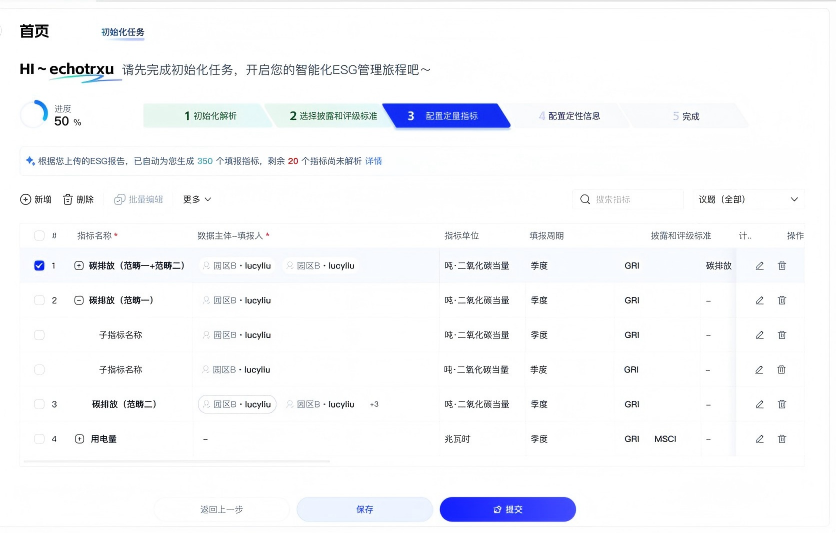Screen dimensions: 836x533
Task: Click the 新增 (add) plus icon
Action: pyautogui.click(x=26, y=199)
